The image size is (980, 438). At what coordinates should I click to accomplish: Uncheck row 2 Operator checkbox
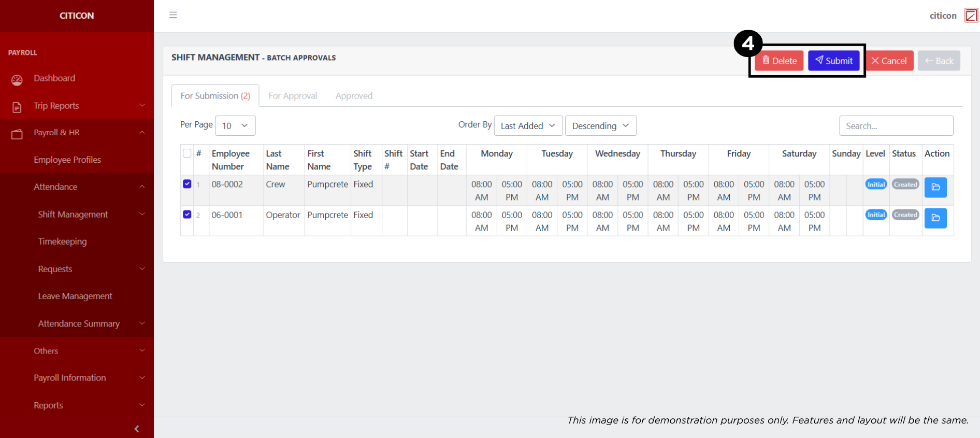pos(187,215)
